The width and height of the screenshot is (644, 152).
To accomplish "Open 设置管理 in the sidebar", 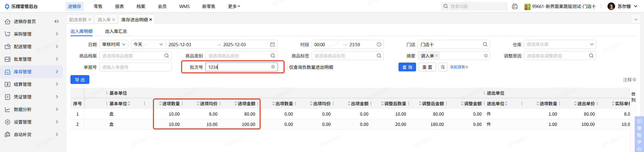I will (x=31, y=122).
